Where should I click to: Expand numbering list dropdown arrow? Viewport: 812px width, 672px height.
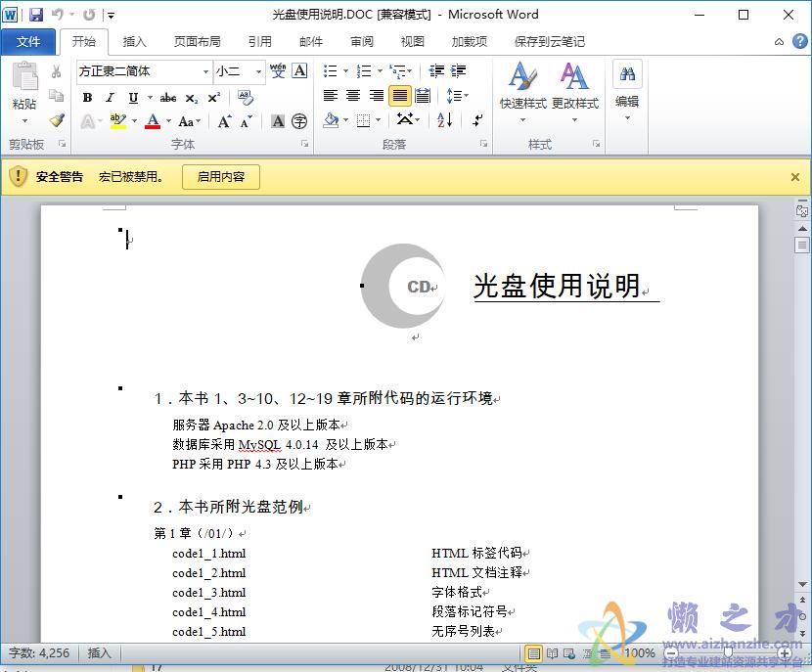coord(381,71)
